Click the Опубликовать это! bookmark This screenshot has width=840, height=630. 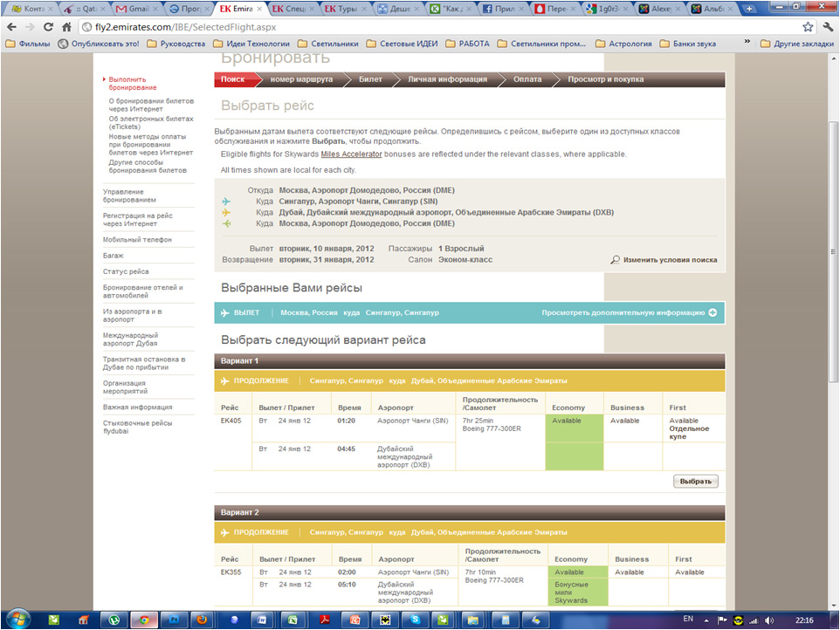pyautogui.click(x=99, y=44)
